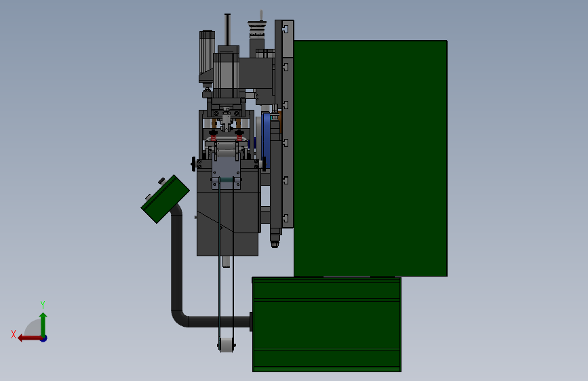
Task: Click the red X axis arrow of the triad
Action: [x=30, y=338]
